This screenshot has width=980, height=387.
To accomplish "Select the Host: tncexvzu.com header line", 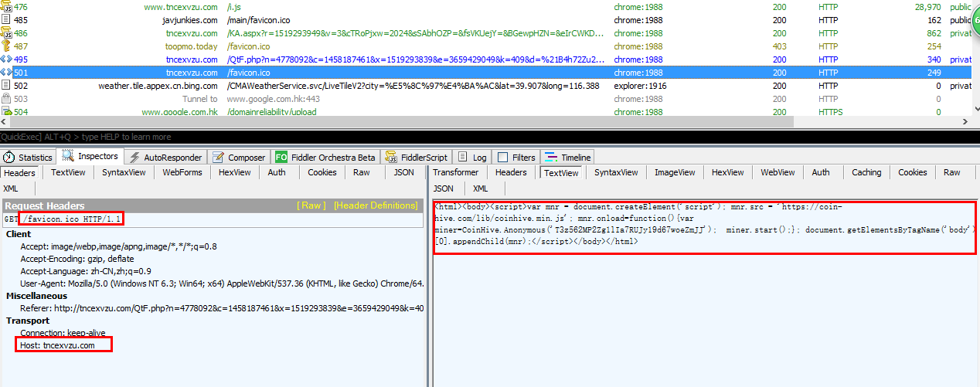I will tap(58, 345).
